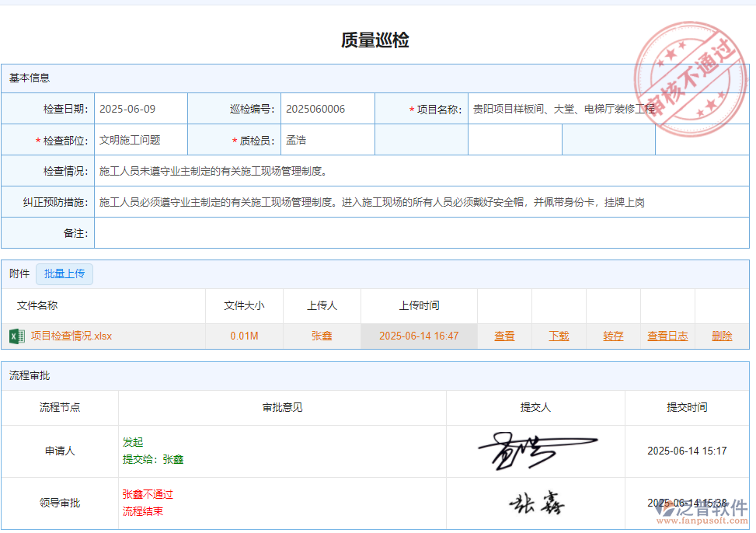756x533 pixels.
Task: Collapse the 基本信息 section header
Action: pyautogui.click(x=26, y=78)
